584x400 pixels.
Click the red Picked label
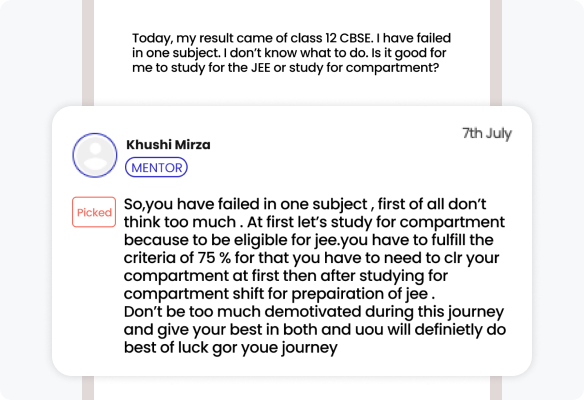tap(94, 212)
